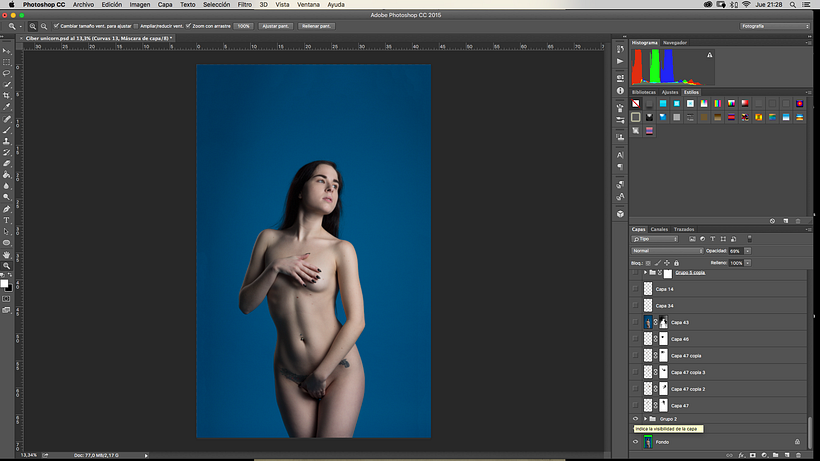Select the Zoom tool in toolbox
This screenshot has height=461, width=820.
tap(6, 266)
